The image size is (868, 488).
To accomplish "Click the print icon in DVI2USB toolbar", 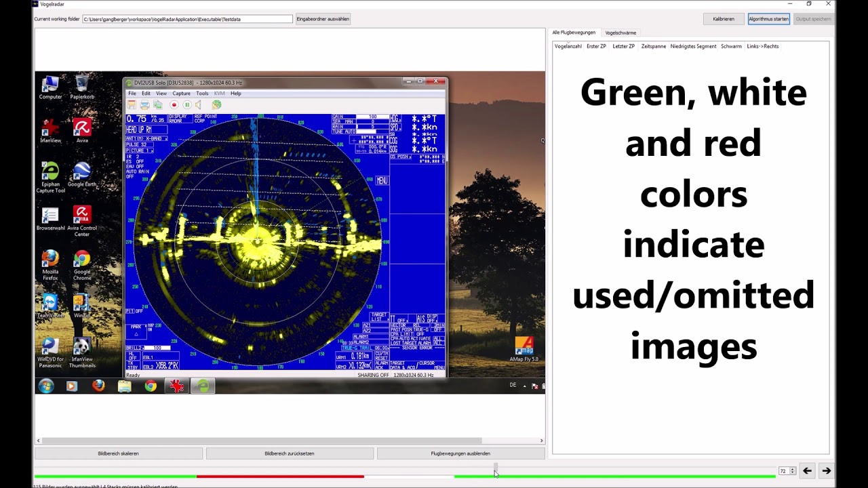I will pyautogui.click(x=144, y=105).
